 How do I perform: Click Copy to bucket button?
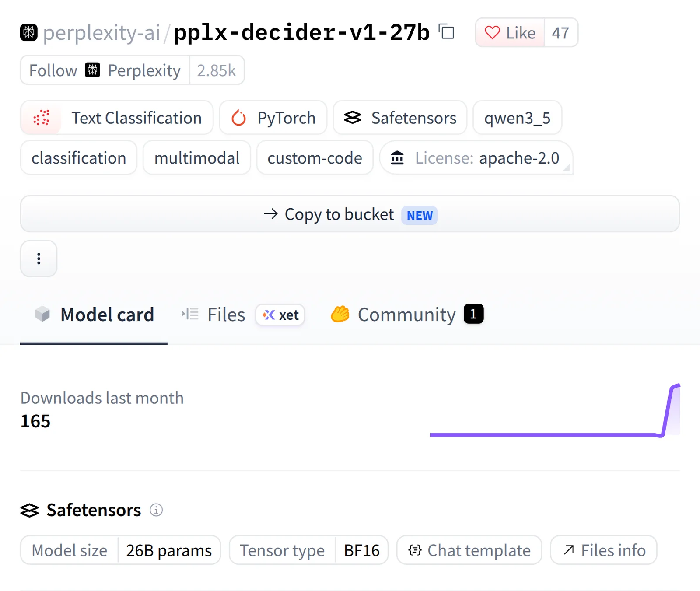[x=350, y=214]
